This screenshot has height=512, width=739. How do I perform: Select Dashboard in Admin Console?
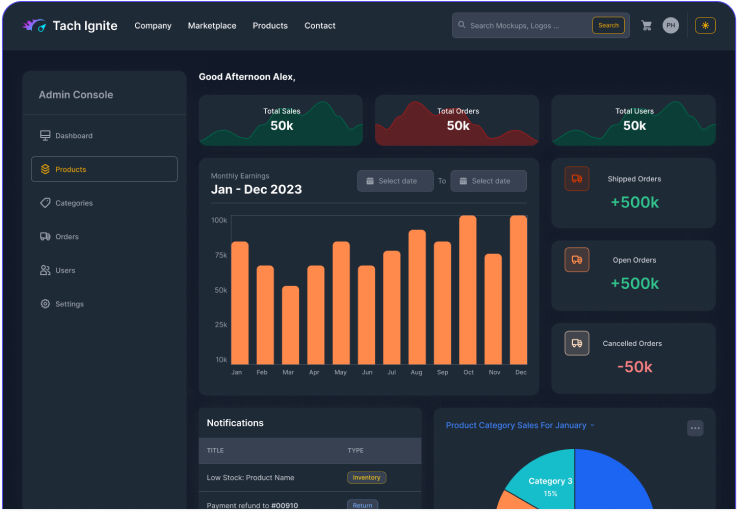(x=104, y=136)
